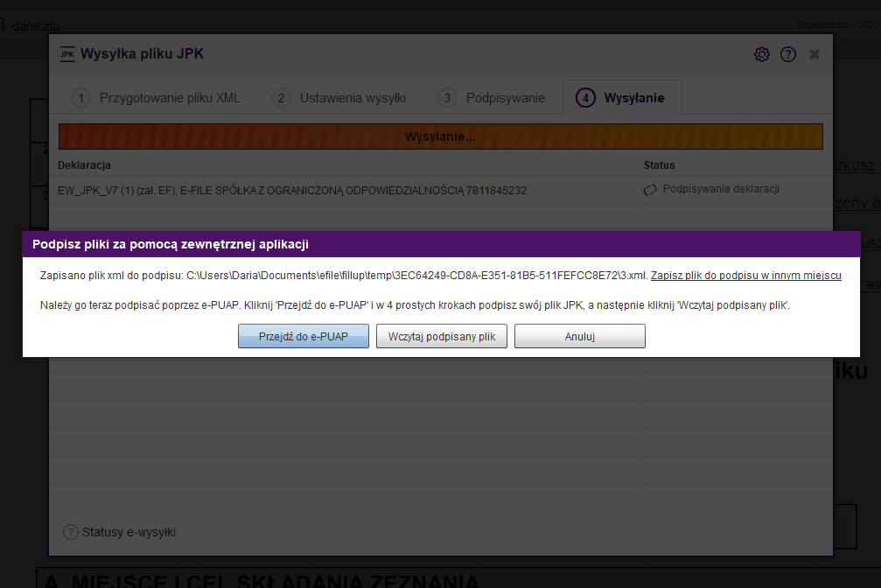Switch to Ustawienia wysyłki tab
Image resolution: width=881 pixels, height=588 pixels.
(x=339, y=98)
